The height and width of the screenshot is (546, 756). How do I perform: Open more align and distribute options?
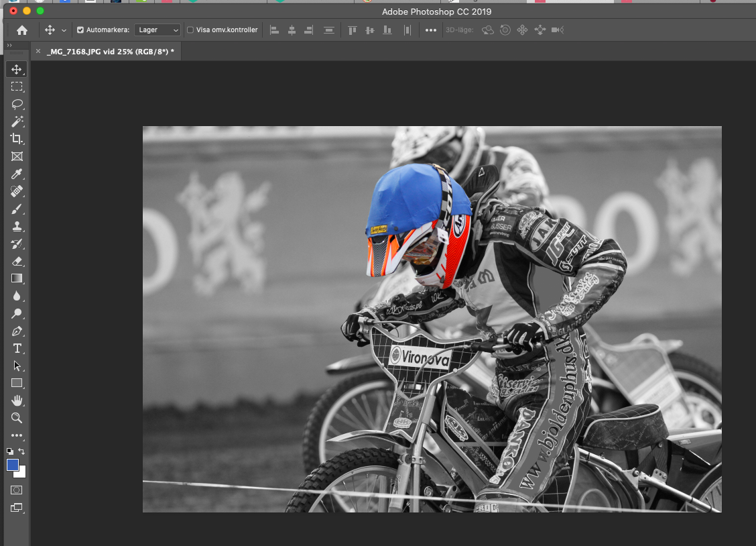pyautogui.click(x=431, y=30)
